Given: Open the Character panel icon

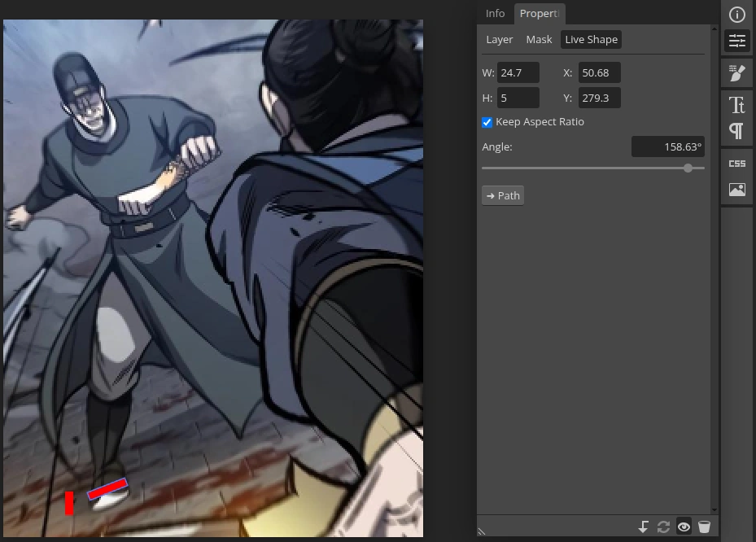Looking at the screenshot, I should (x=736, y=105).
